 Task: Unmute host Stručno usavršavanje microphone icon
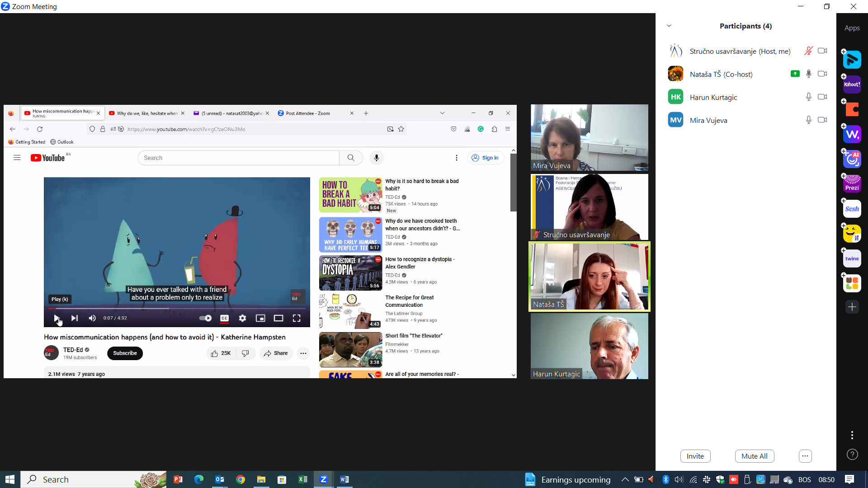pos(808,51)
